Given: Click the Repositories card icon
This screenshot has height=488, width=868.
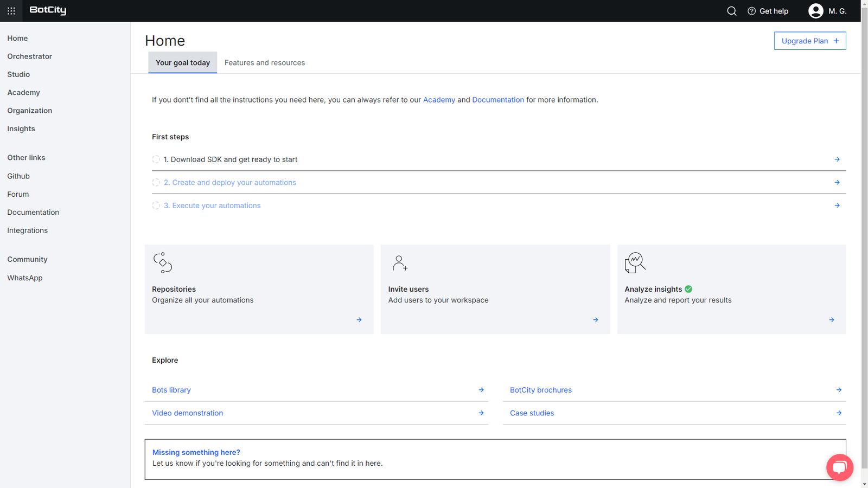Looking at the screenshot, I should (x=163, y=262).
